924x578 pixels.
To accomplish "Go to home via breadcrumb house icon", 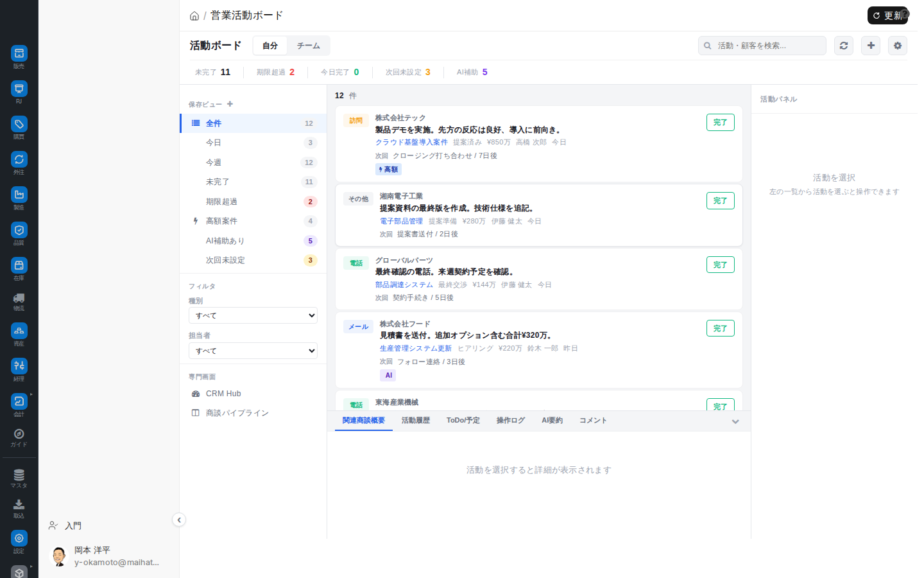I will tap(194, 16).
